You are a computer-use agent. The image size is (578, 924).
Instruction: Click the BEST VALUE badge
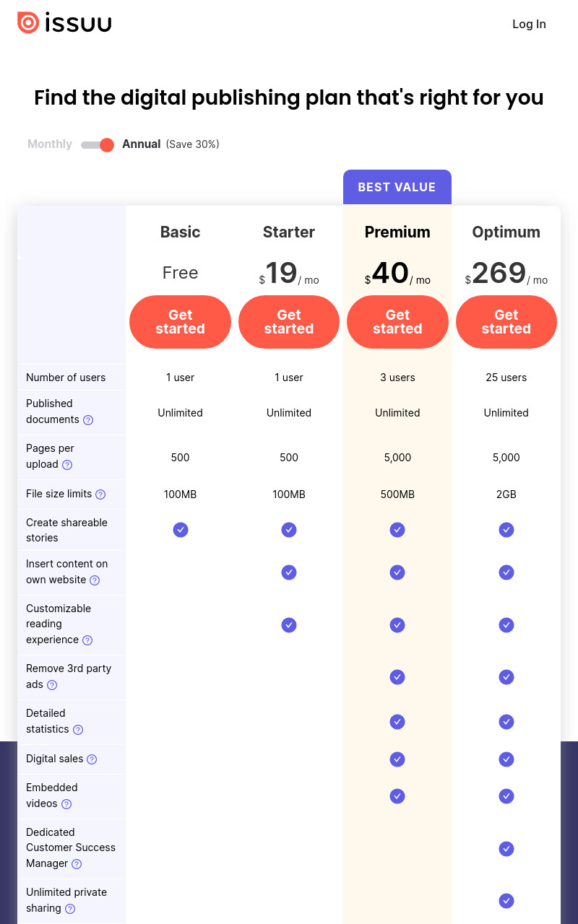click(x=397, y=187)
